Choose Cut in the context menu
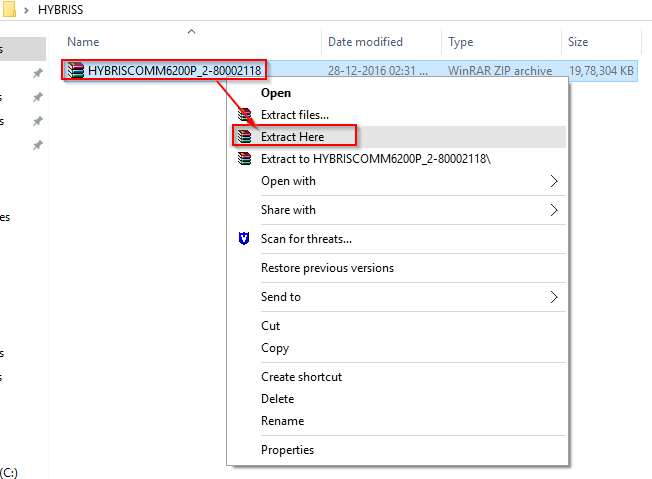The height and width of the screenshot is (479, 652). click(270, 326)
